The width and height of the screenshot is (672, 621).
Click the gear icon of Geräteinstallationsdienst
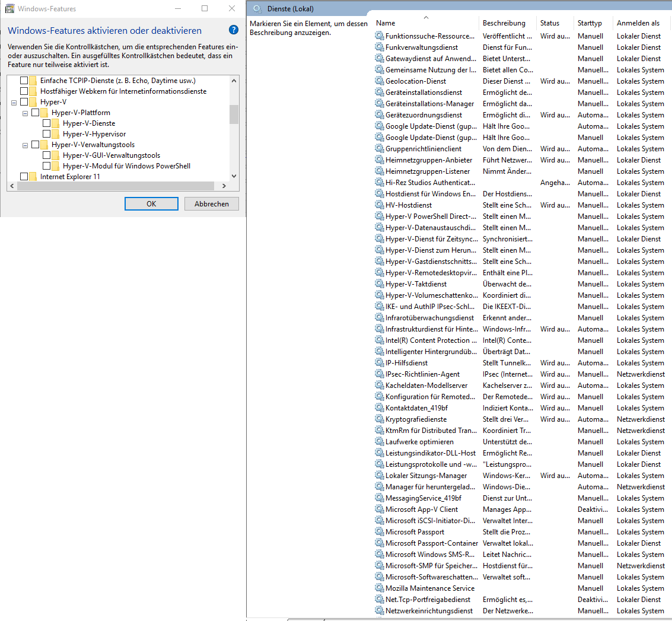(x=379, y=92)
